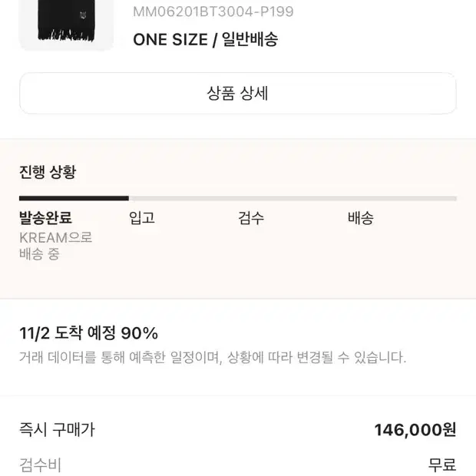Click the 즉시 구매가 label

(x=57, y=430)
